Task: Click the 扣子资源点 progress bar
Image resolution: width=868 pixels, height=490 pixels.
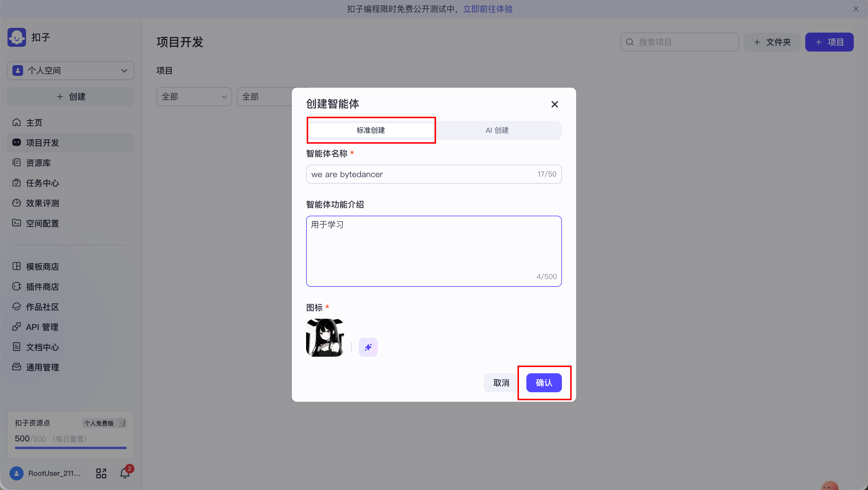Action: (71, 448)
